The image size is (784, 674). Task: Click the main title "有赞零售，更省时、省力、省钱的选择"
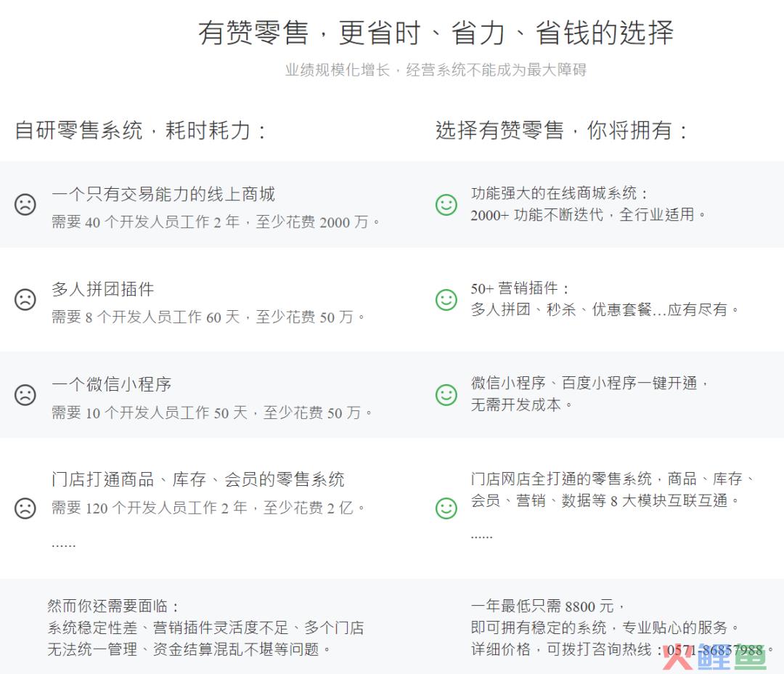436,33
